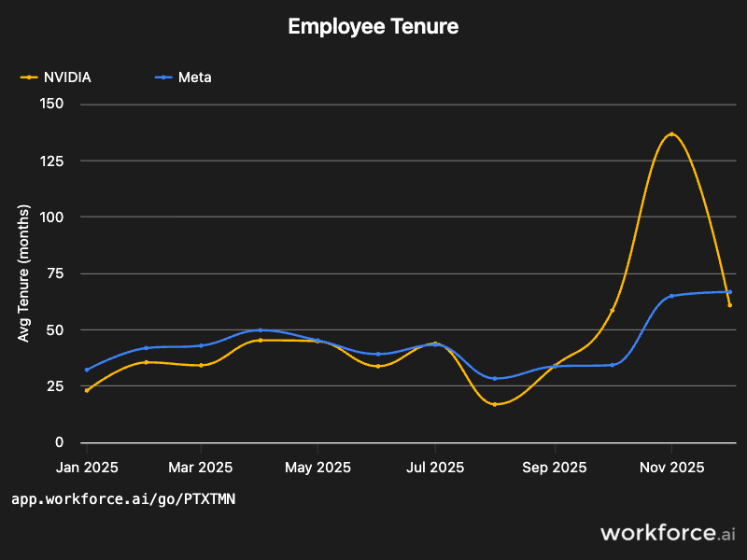
Task: Click the May 2025 axis label
Action: click(x=317, y=468)
